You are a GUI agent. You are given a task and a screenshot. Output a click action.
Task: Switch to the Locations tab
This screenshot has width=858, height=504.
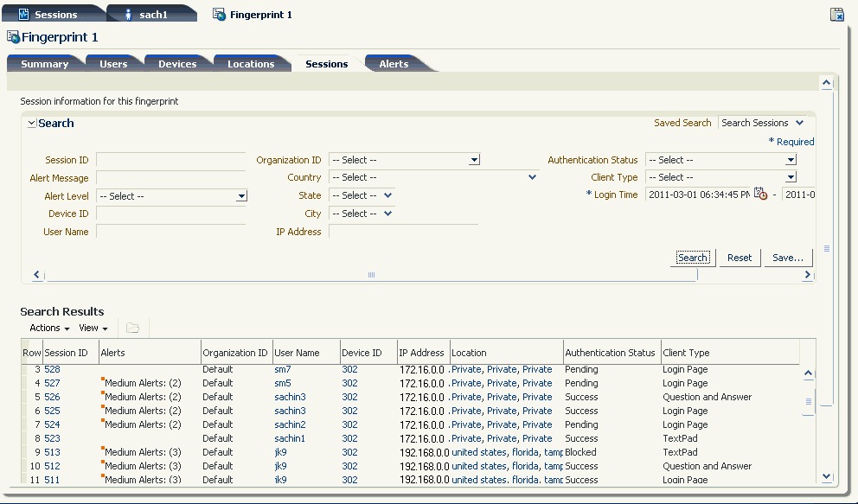[251, 63]
